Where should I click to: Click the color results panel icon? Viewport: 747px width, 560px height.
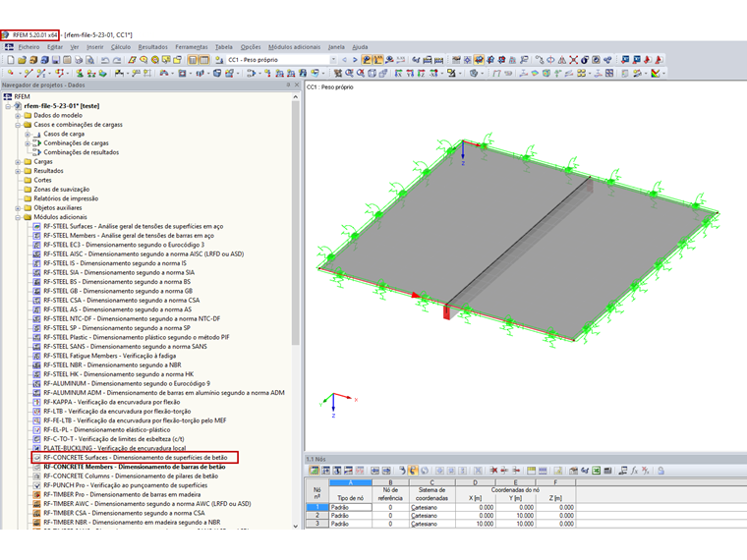656,74
